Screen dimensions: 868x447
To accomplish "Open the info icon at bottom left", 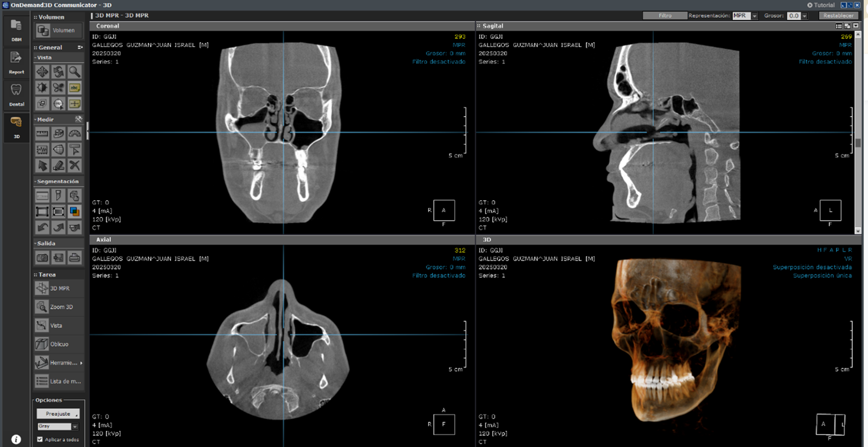I will point(16,439).
